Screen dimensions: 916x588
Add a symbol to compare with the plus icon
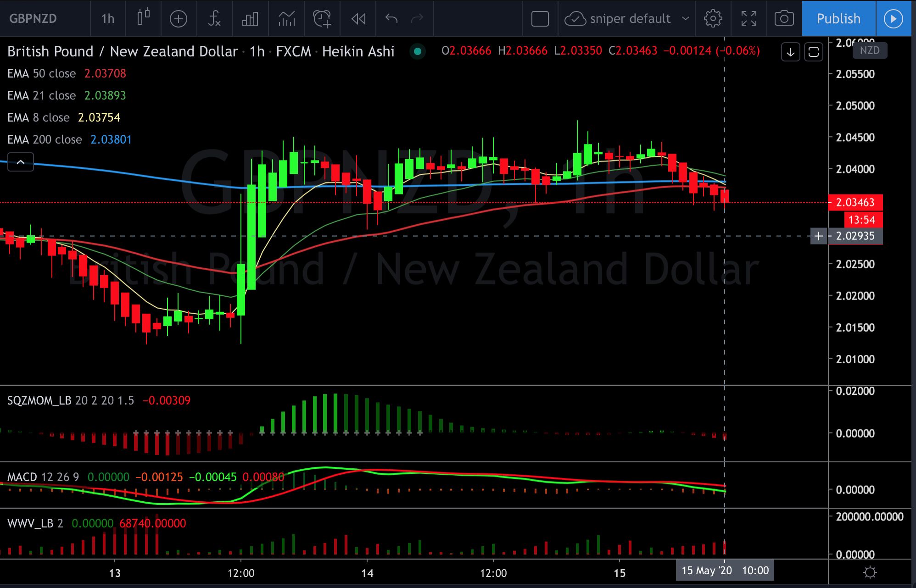(179, 19)
